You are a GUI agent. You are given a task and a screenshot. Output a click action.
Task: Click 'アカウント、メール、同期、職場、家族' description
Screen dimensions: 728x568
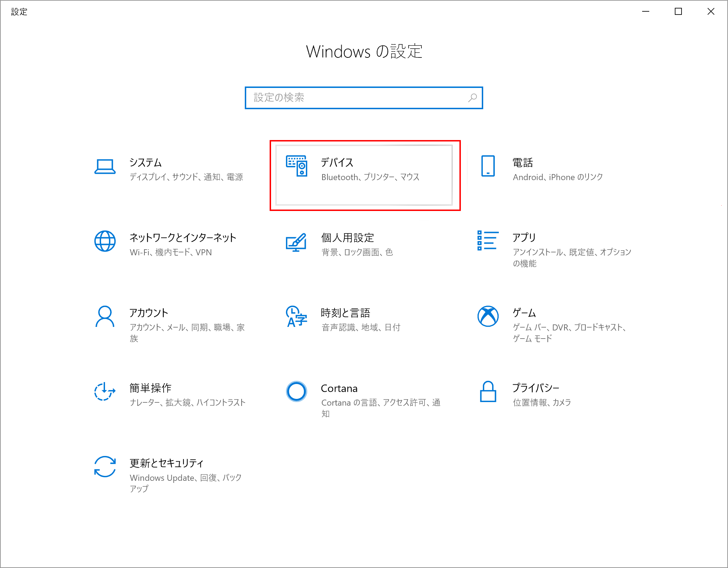click(x=187, y=333)
